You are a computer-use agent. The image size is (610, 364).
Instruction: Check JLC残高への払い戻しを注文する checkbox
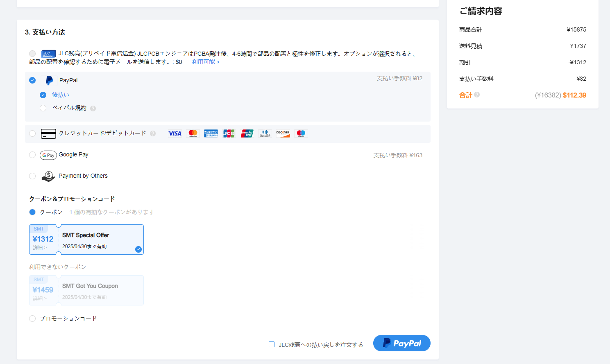coord(272,344)
